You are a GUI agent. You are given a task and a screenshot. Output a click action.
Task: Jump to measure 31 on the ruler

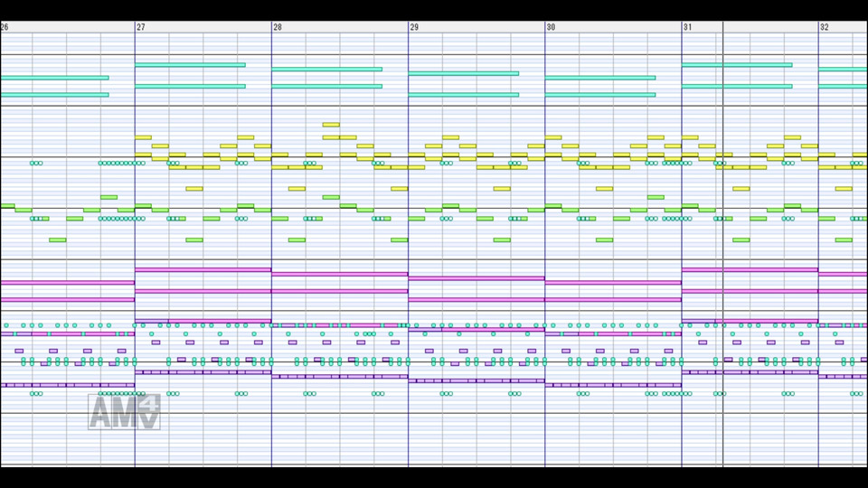coord(688,27)
